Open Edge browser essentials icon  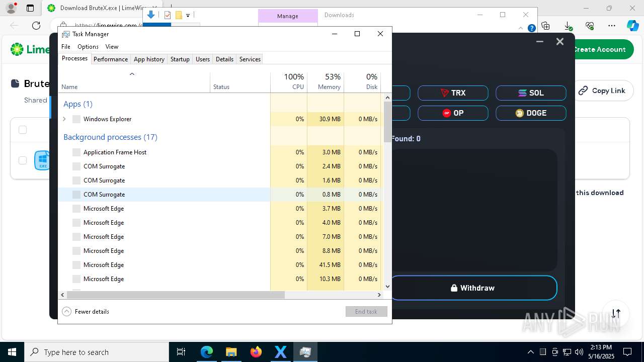pyautogui.click(x=590, y=26)
